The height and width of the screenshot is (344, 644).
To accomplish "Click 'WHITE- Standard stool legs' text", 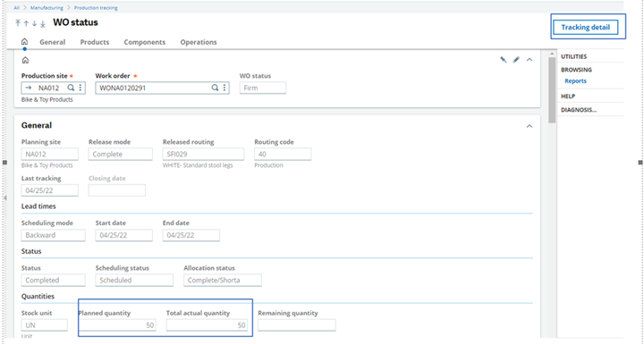I will click(198, 165).
